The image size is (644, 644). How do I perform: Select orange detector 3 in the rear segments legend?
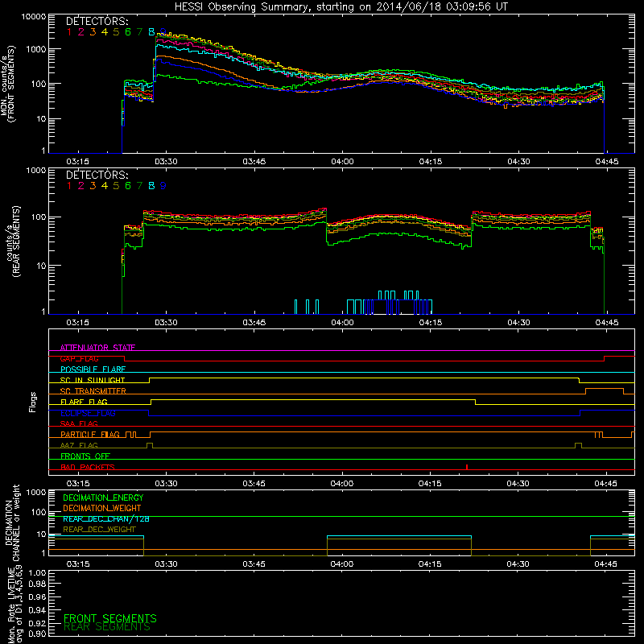93,186
